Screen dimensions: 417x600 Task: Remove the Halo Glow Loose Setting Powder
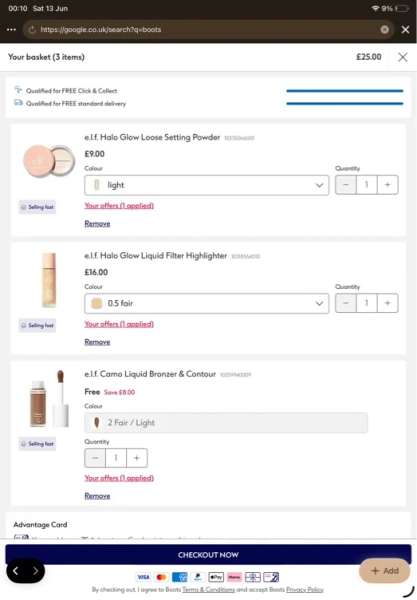click(97, 223)
